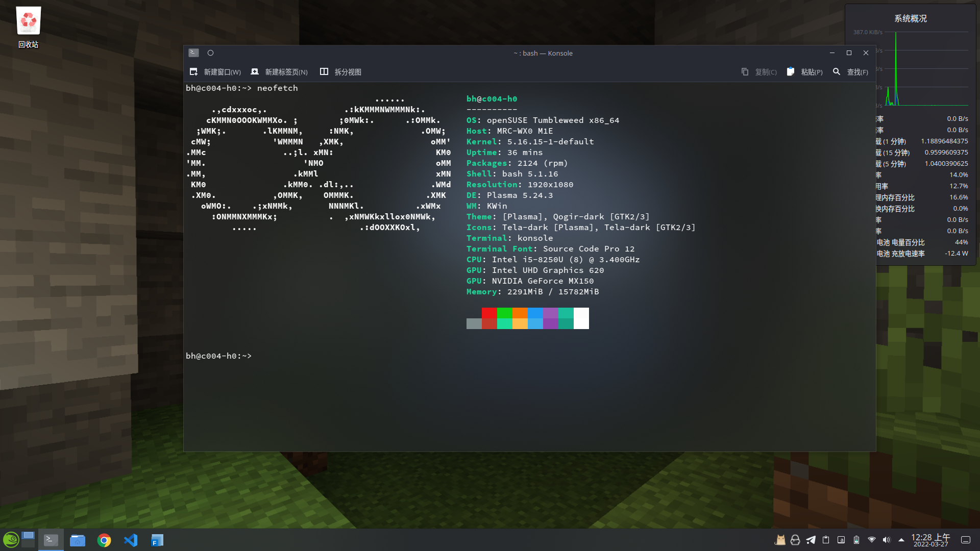Click the purple color block in neofetch palette

[551, 318]
